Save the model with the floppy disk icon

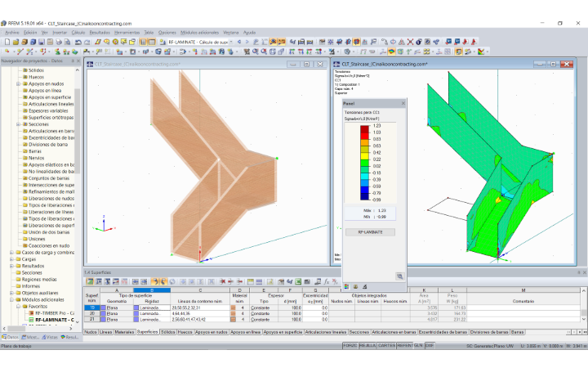tap(42, 42)
